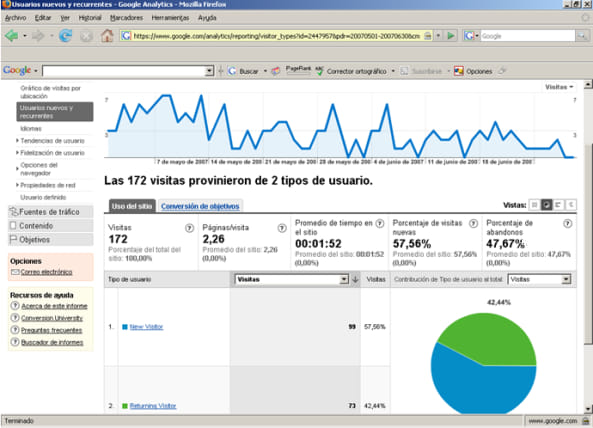Toggle sort direction arrow beside Visitas dropdown

pyautogui.click(x=355, y=279)
